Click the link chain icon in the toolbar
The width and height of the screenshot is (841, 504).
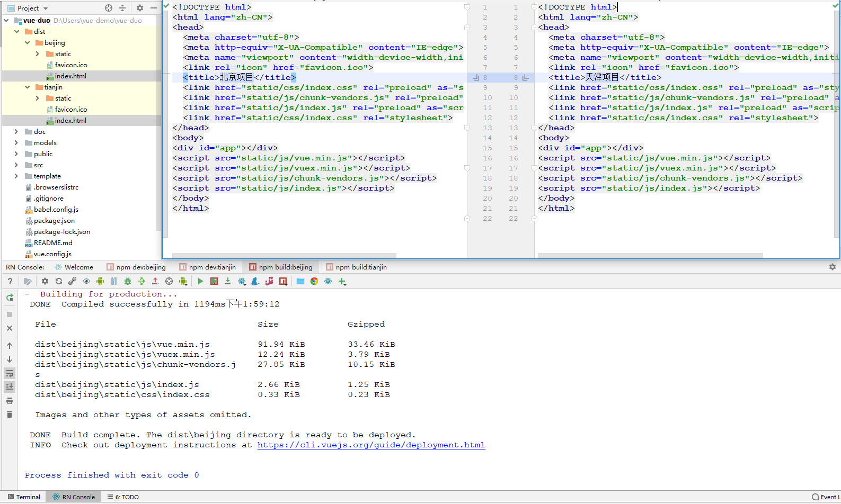coord(73,281)
